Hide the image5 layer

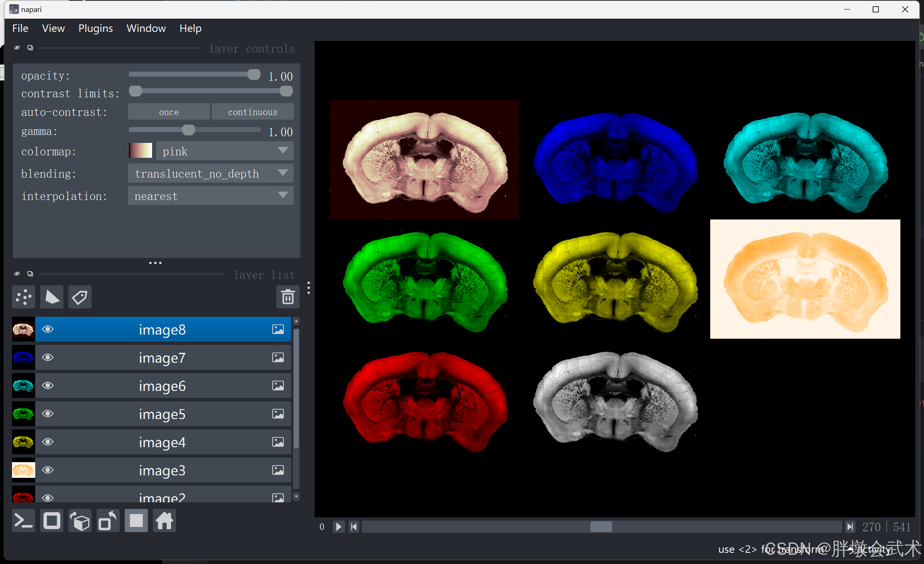pos(48,414)
